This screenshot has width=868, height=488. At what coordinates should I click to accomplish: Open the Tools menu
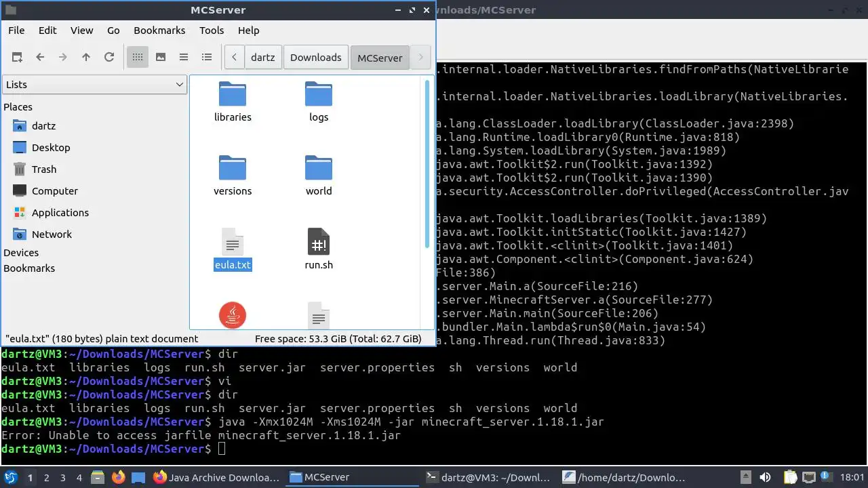pos(212,30)
